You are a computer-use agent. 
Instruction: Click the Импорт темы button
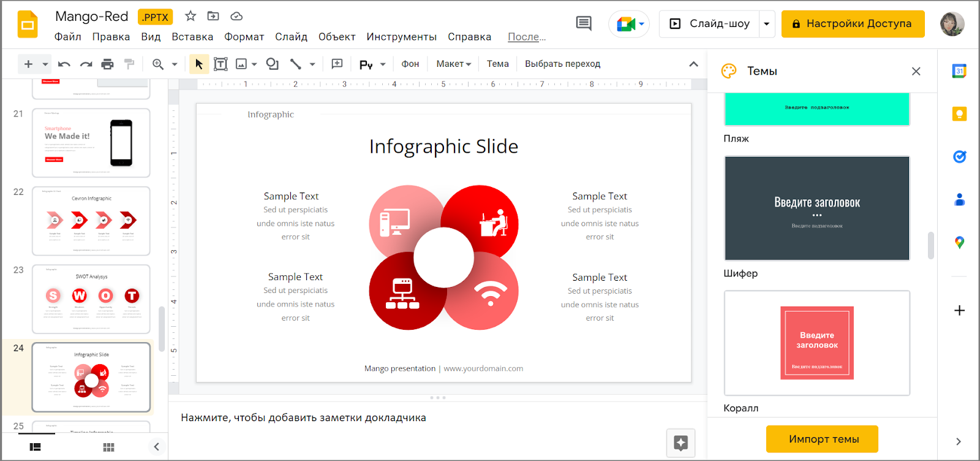click(x=822, y=439)
